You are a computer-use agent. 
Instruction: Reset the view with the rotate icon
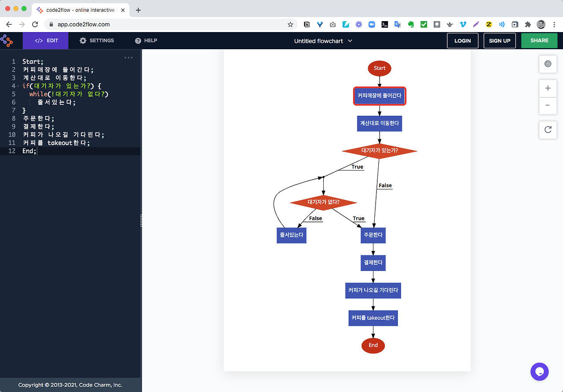[548, 130]
